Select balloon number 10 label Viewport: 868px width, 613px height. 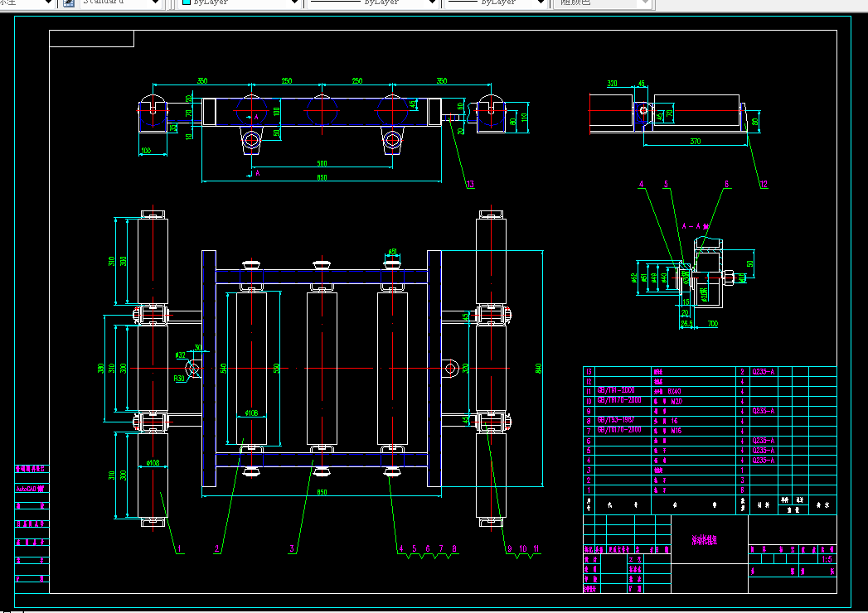522,549
